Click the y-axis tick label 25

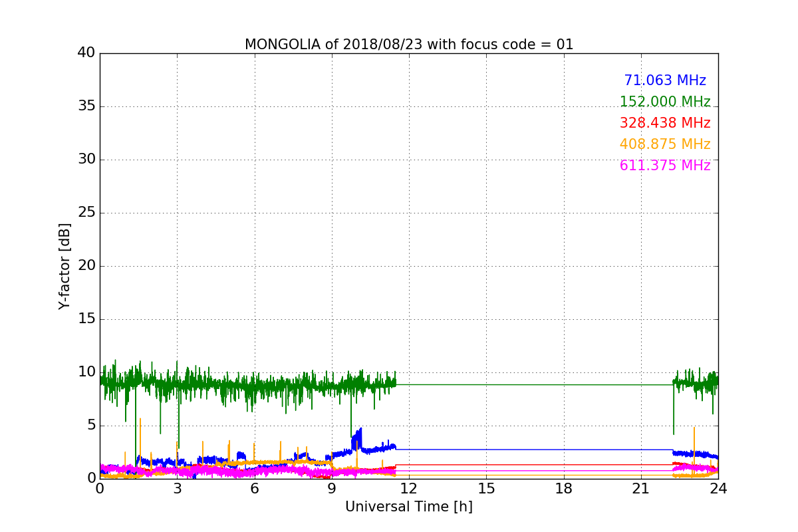86,212
